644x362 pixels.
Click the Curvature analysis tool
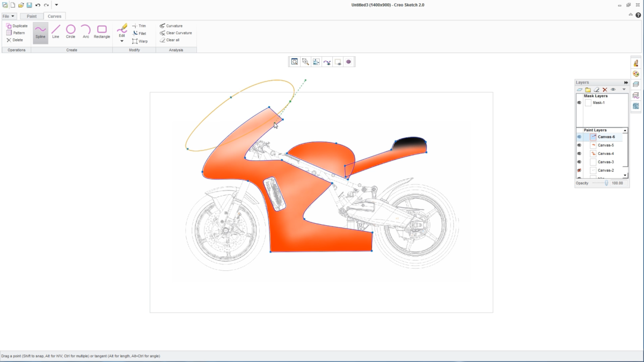[171, 26]
